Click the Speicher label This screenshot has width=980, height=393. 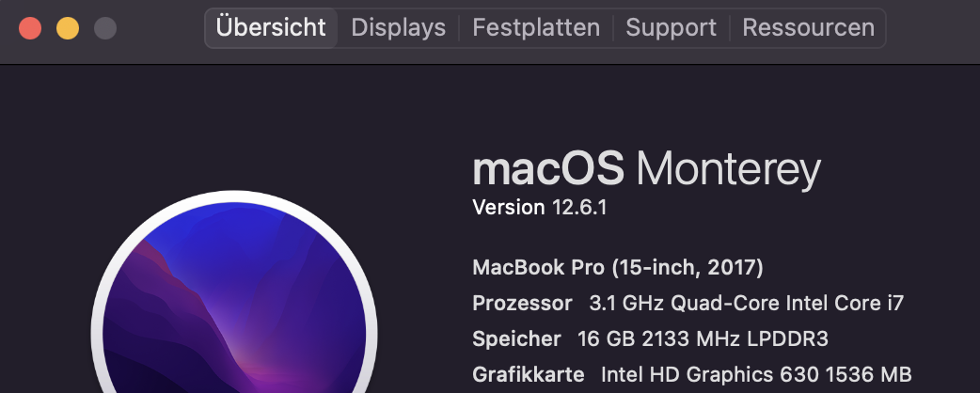[x=516, y=338]
